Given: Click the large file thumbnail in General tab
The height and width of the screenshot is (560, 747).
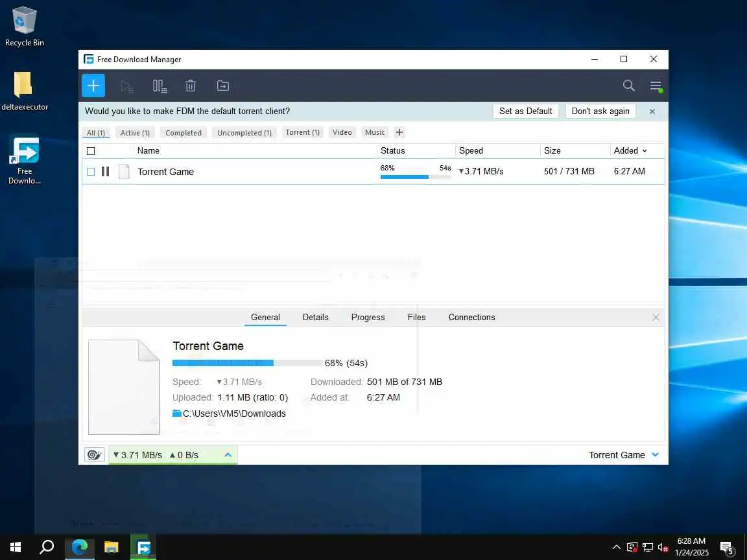Looking at the screenshot, I should pyautogui.click(x=124, y=387).
